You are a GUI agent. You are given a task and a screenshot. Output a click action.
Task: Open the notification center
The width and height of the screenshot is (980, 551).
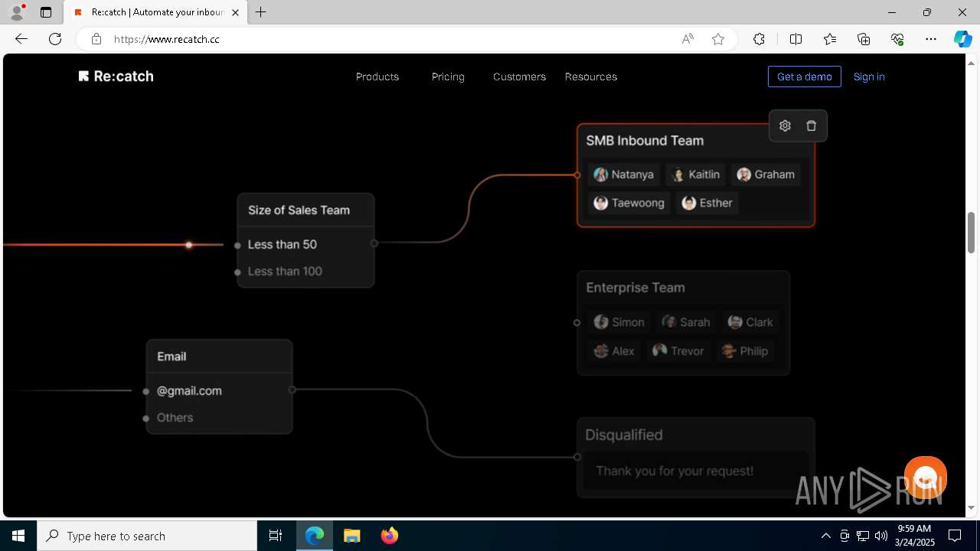[955, 536]
